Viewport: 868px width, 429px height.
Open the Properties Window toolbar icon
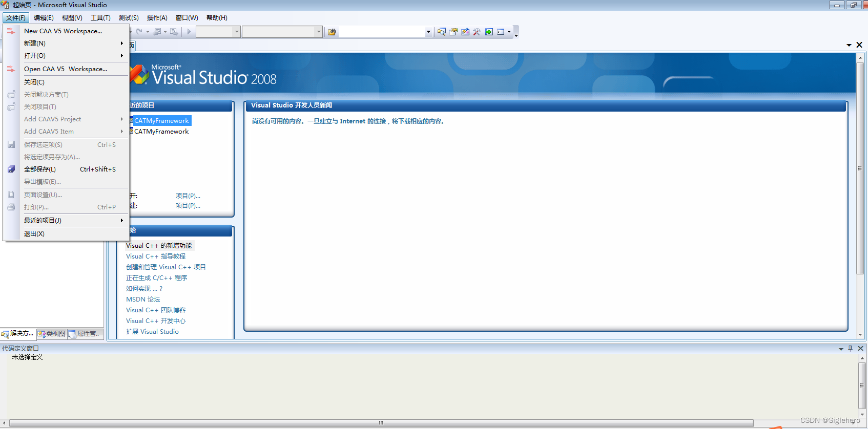coord(453,32)
